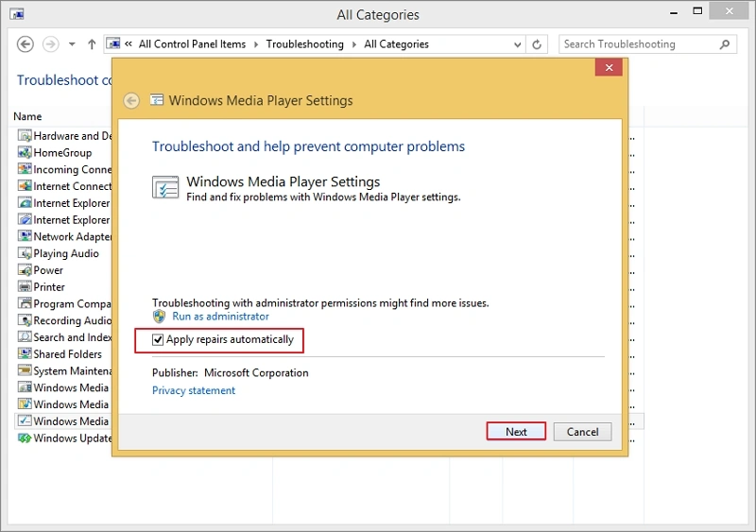Click the Recording Audio icon
Screen dimensions: 756x532
(25, 320)
